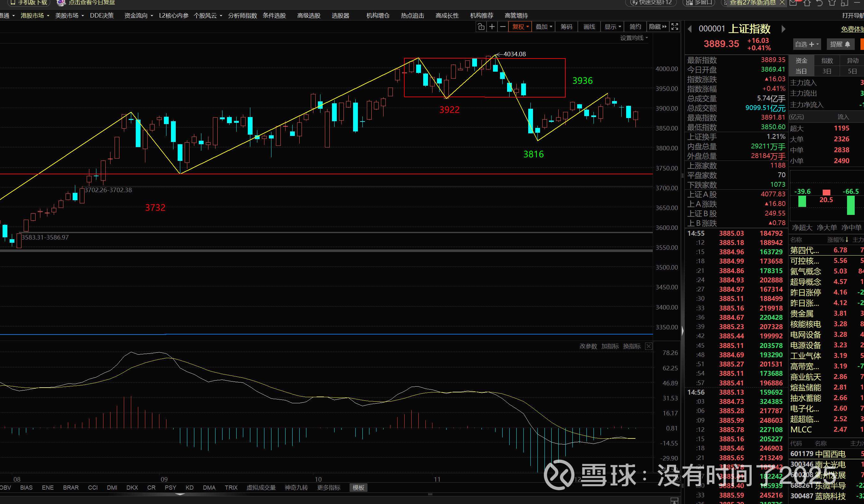Click the 换指标 link
Viewport: 864px width, 504px height.
tap(632, 346)
